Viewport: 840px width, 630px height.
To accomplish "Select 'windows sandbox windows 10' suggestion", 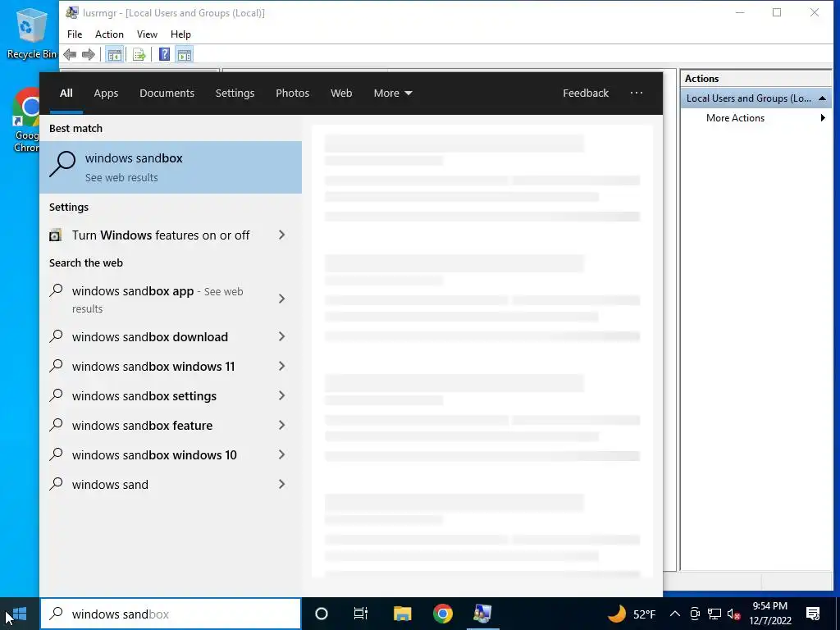I will coord(155,454).
